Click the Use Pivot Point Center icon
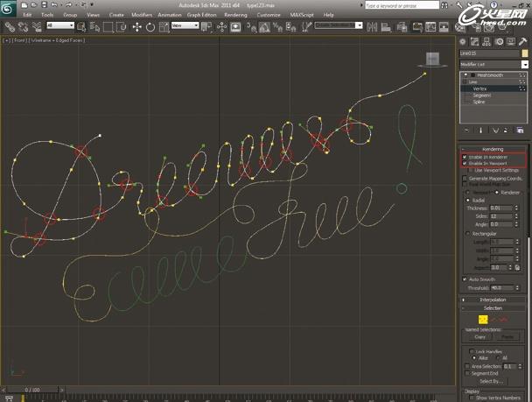This screenshot has width=532, height=402. pos(206,26)
